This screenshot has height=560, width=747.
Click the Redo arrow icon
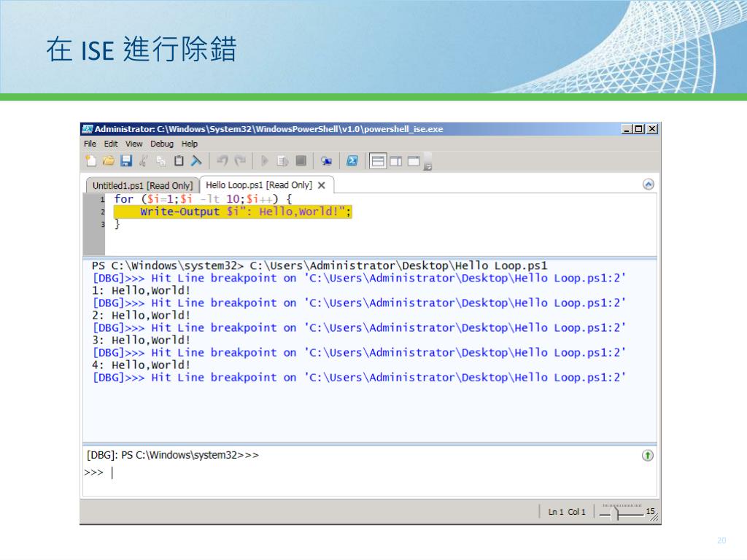point(240,161)
